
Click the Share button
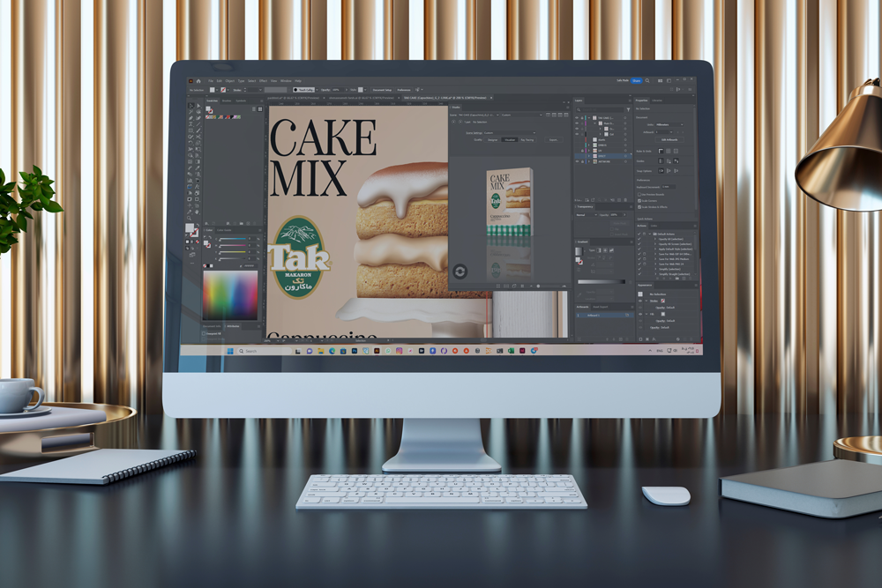pyautogui.click(x=637, y=80)
